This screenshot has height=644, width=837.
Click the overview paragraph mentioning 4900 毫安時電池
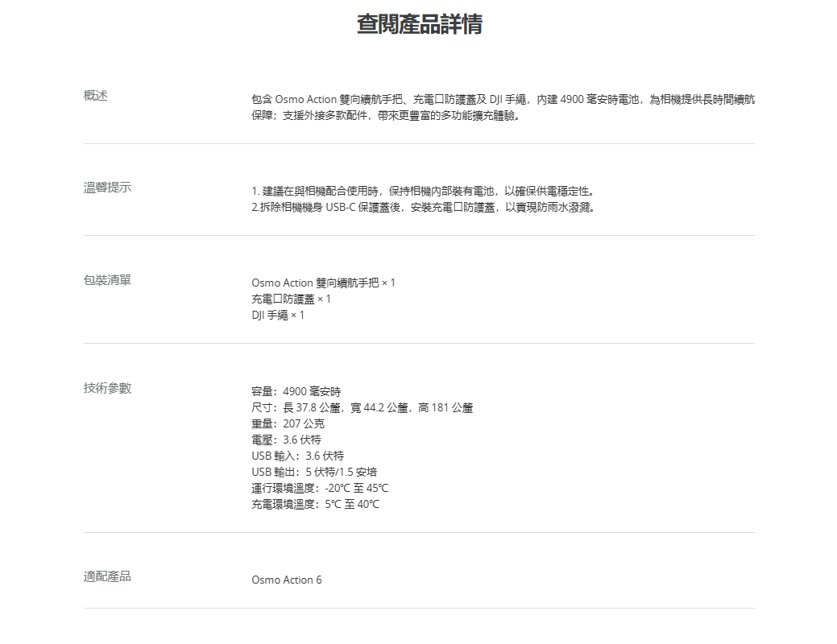tap(503, 107)
